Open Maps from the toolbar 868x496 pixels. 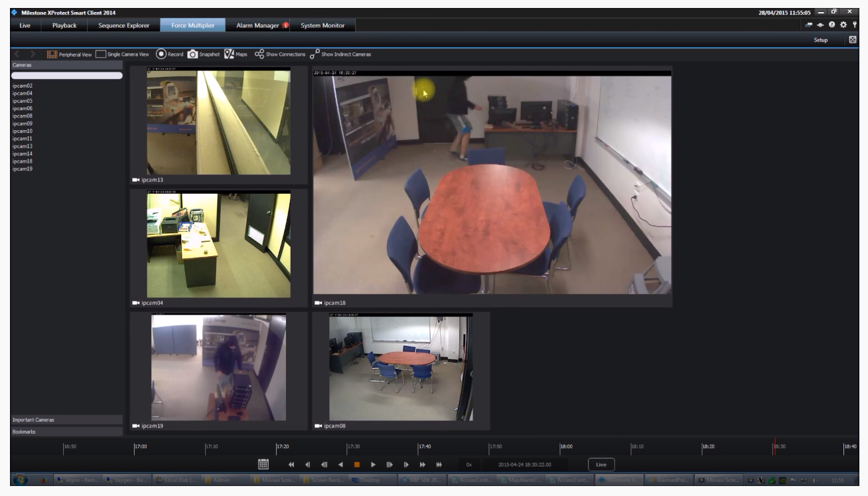pyautogui.click(x=229, y=54)
